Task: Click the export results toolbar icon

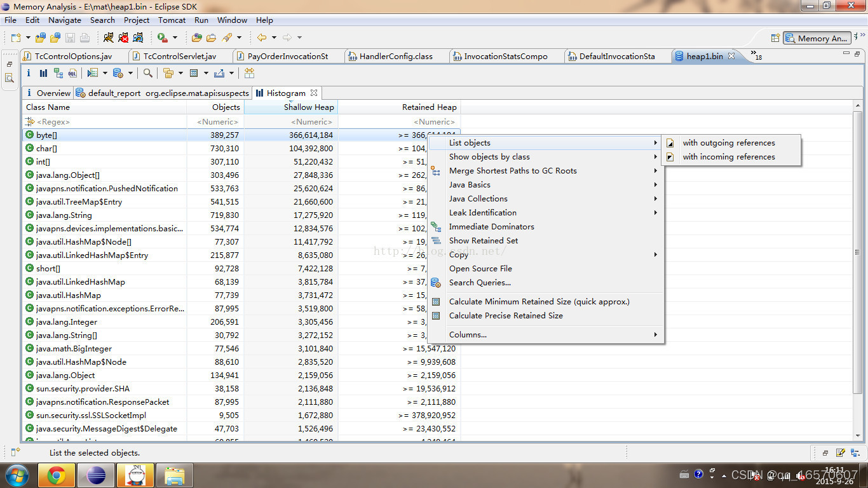Action: (x=220, y=73)
